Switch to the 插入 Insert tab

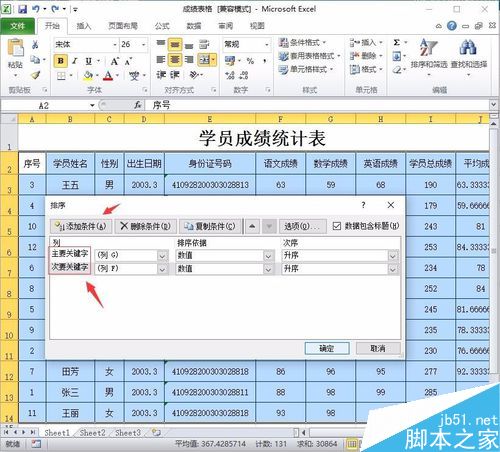pos(83,26)
